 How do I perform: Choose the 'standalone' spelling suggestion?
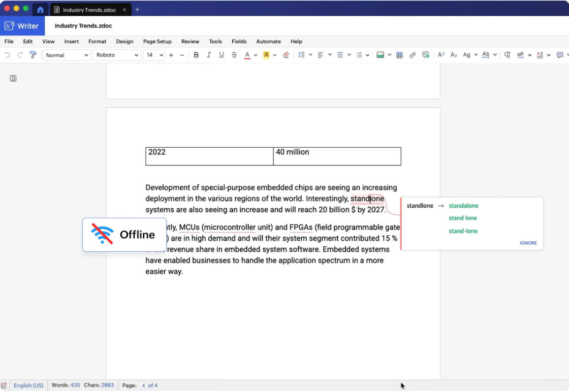(x=463, y=206)
